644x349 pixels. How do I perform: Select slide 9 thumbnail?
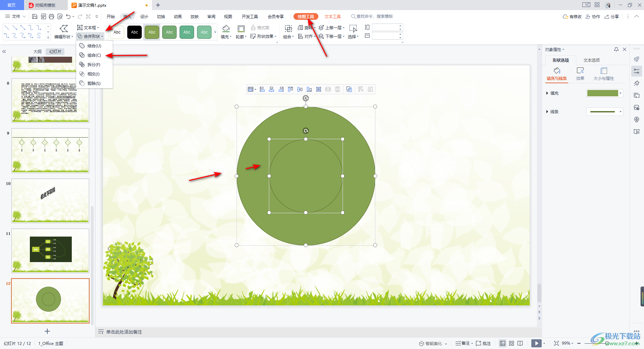50,151
